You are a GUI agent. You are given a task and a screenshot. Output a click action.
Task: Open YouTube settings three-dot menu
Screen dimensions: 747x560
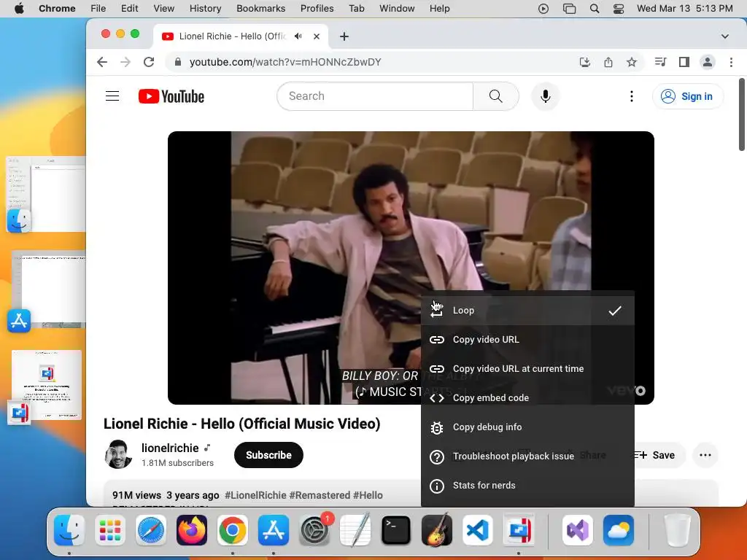pos(632,96)
